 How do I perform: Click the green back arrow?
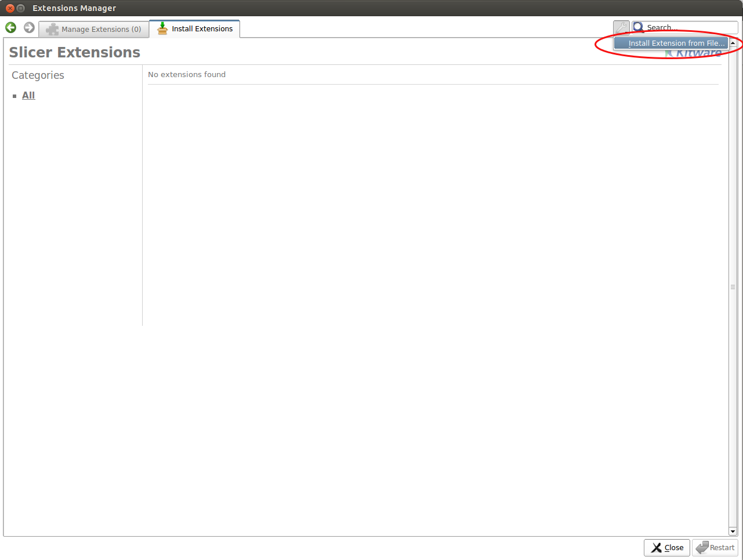tap(10, 28)
